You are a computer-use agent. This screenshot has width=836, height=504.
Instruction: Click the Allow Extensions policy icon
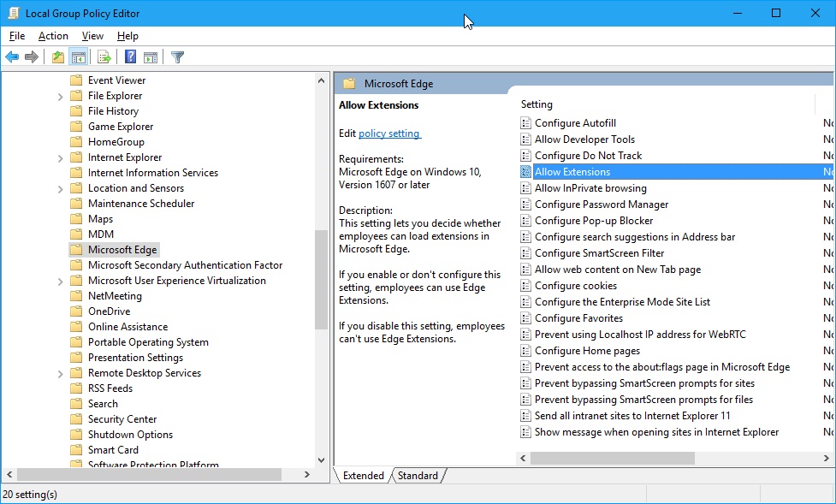point(525,172)
